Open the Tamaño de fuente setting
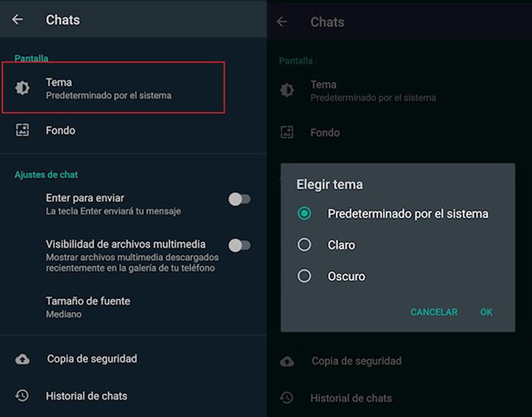This screenshot has width=532, height=417. pyautogui.click(x=88, y=307)
